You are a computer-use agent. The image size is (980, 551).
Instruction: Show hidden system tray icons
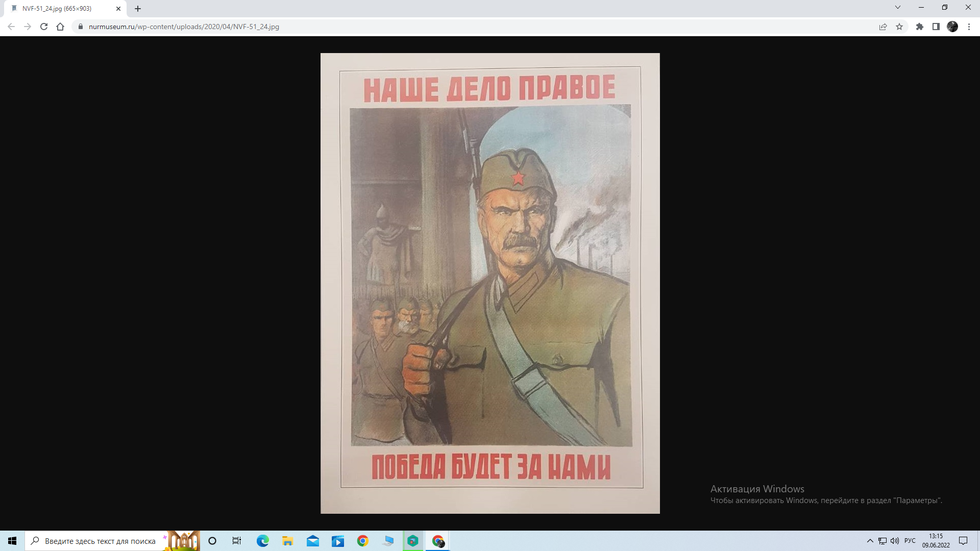[x=870, y=541]
